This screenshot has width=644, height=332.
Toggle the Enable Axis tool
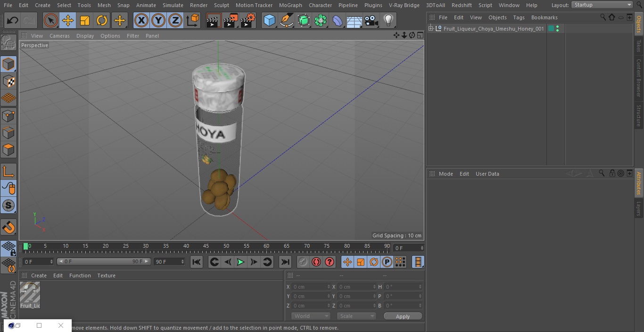pyautogui.click(x=8, y=171)
